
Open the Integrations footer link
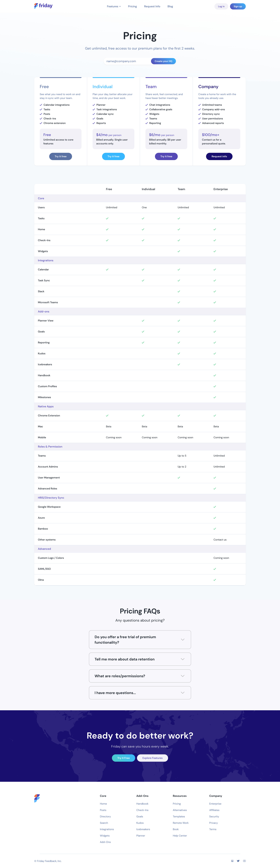107,829
